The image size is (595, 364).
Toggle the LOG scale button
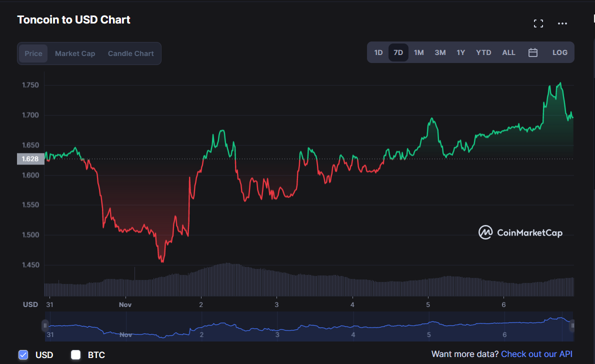coord(559,52)
